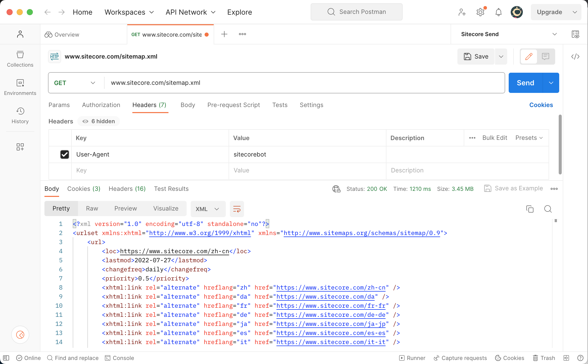
Task: Switch to the Authorization tab
Action: pos(101,105)
